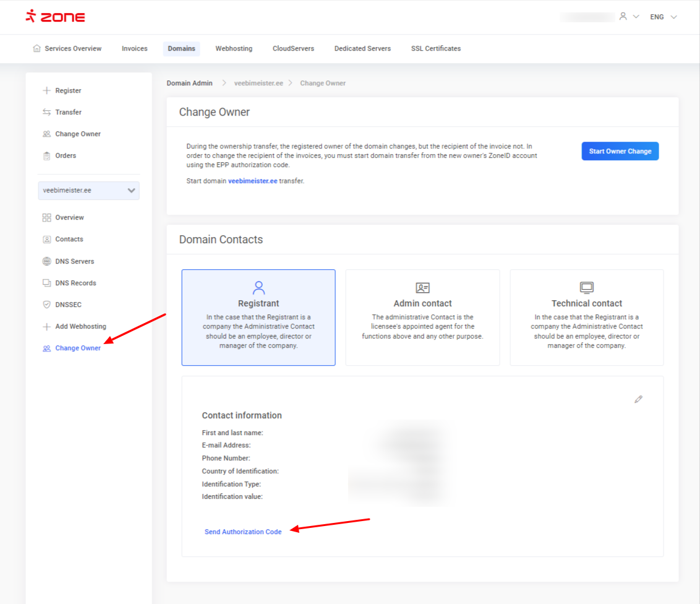This screenshot has height=604, width=700.
Task: Open the veebimeister.ee domain dropdown
Action: click(88, 191)
